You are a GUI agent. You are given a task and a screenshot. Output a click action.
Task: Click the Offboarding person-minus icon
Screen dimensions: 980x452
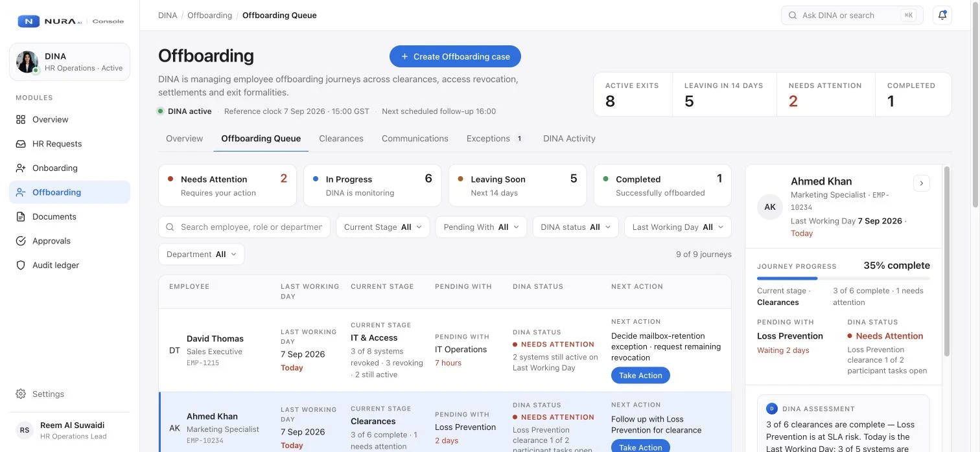(x=21, y=192)
